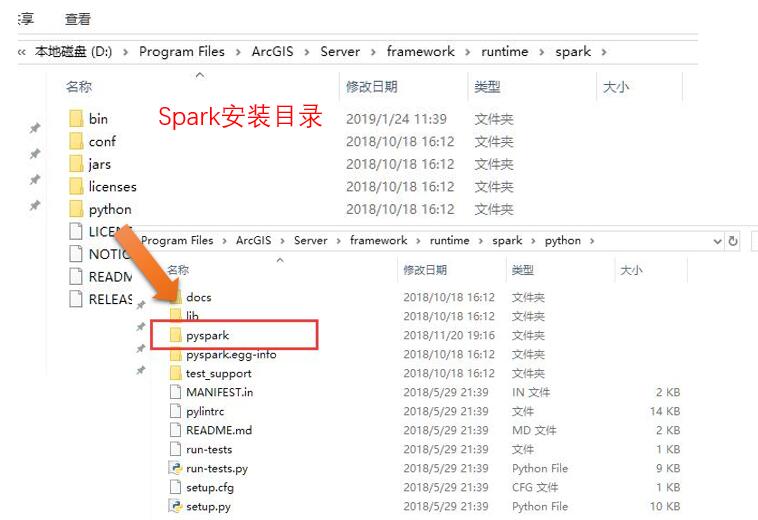This screenshot has height=520, width=758.
Task: Click Python File type of run-tests.py
Action: click(540, 468)
